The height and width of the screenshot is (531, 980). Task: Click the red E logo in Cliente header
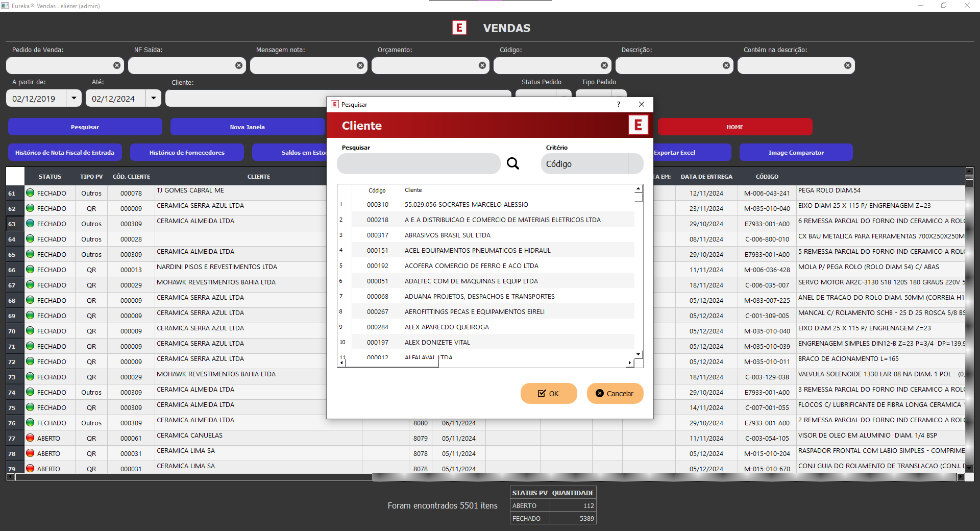(638, 125)
